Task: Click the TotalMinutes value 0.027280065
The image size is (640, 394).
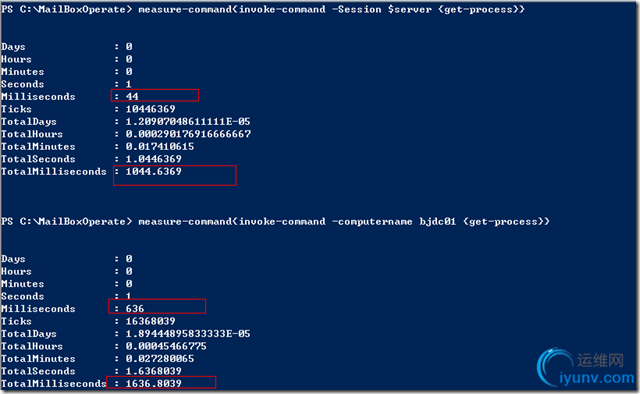Action: click(160, 358)
